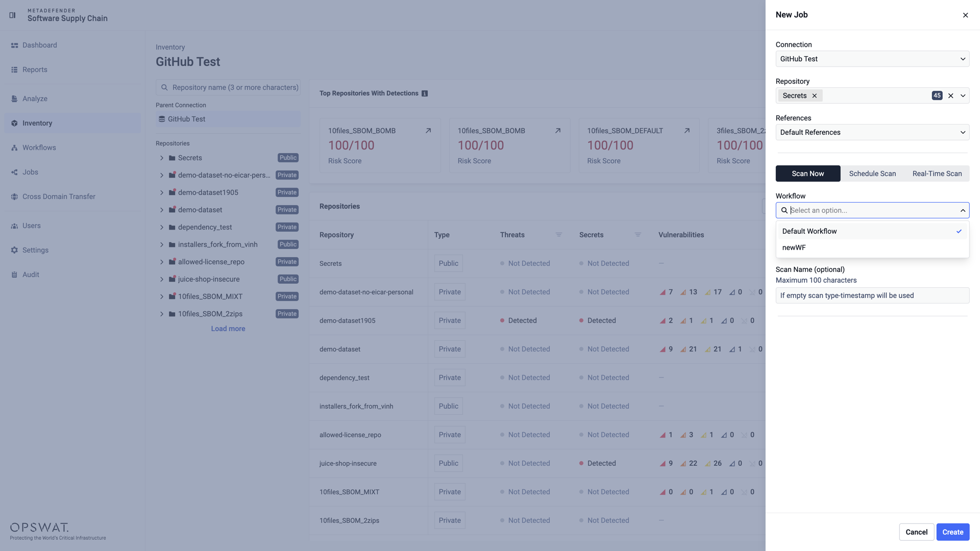Open the Repository dropdown arrow
The width and height of the screenshot is (980, 551).
coord(963,96)
